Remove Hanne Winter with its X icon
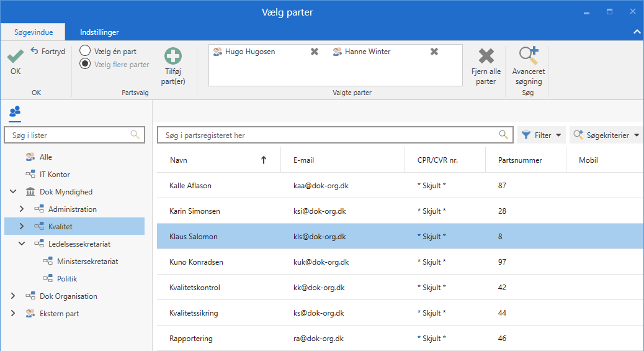The width and height of the screenshot is (644, 351). click(x=434, y=52)
